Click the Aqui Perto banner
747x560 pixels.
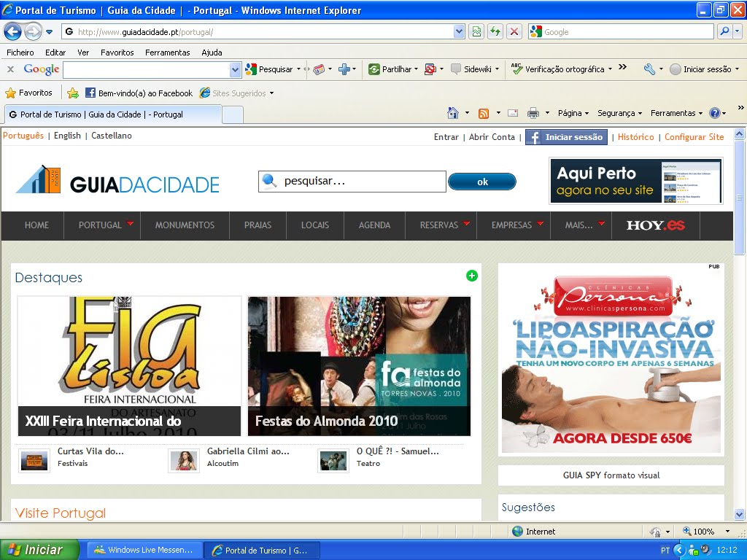pyautogui.click(x=636, y=181)
